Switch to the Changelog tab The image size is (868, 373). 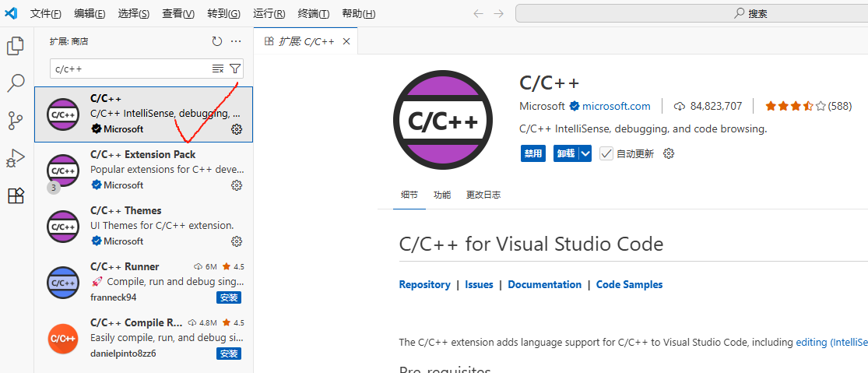pos(483,195)
